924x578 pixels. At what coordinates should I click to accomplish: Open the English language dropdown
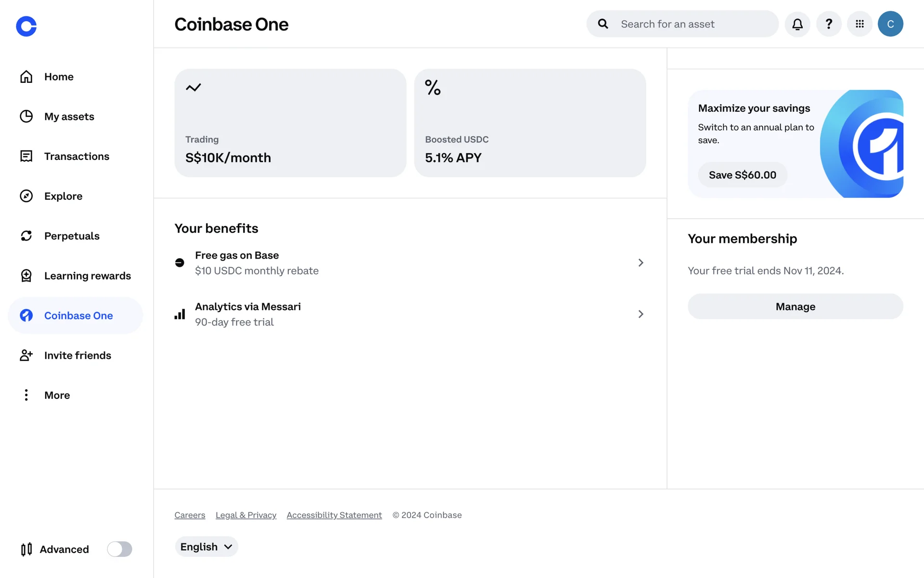point(206,547)
